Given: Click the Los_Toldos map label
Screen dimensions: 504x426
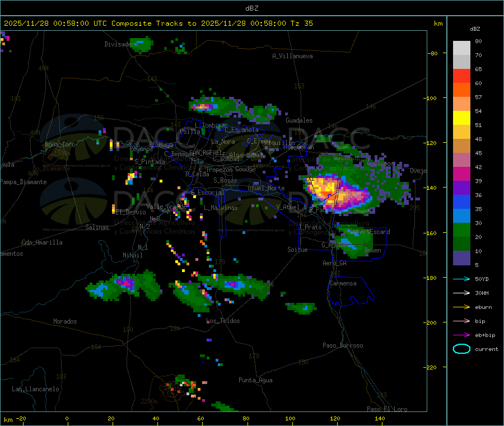Looking at the screenshot, I should 223,321.
